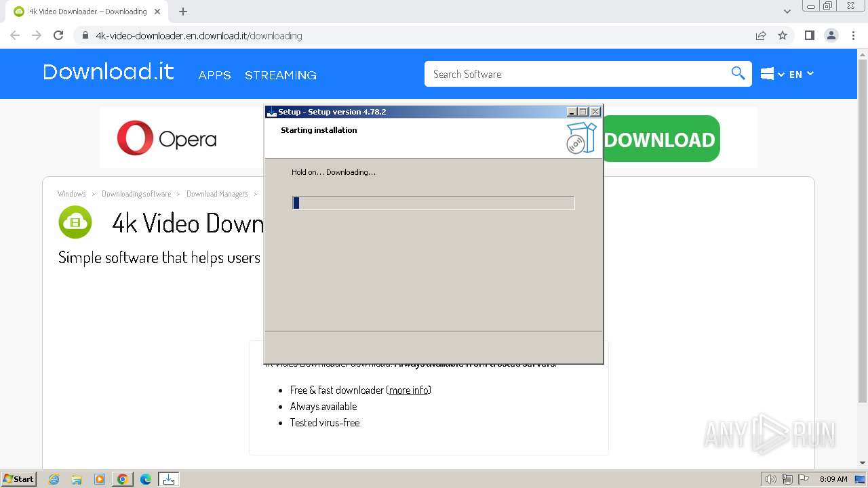
Task: Open the Chrome profile avatar
Action: pyautogui.click(x=831, y=35)
